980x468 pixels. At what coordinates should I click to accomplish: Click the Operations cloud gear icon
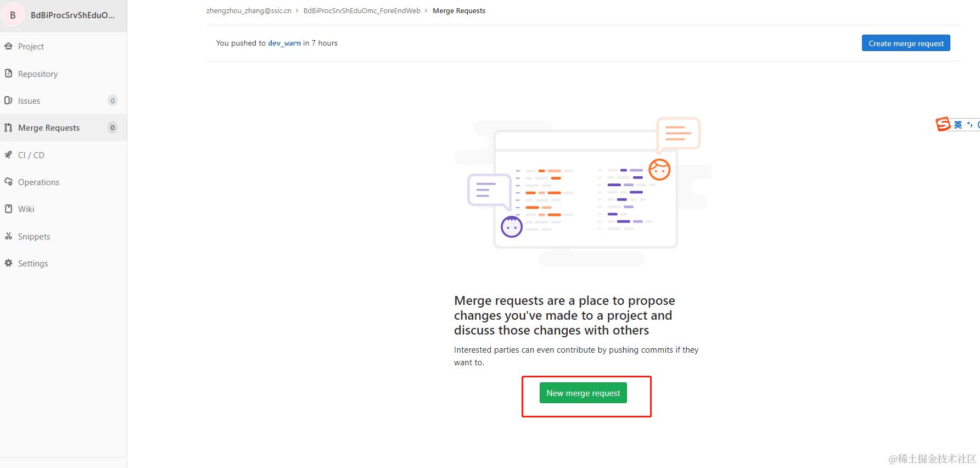8,182
